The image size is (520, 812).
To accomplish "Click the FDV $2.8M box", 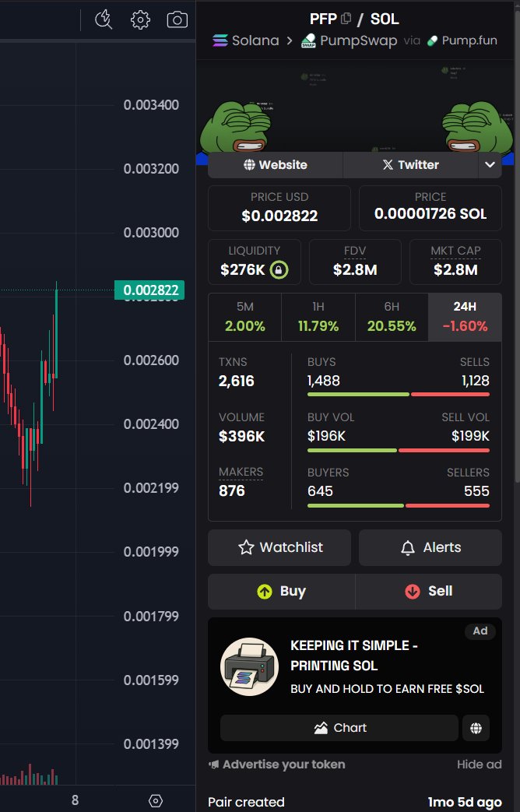I will pyautogui.click(x=355, y=262).
